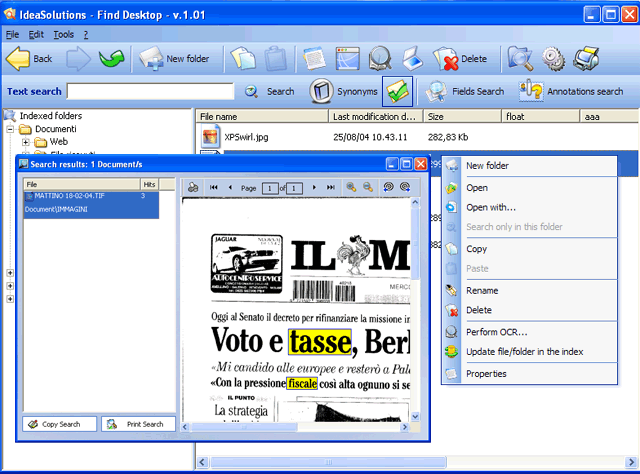Click the toolbar Delete button
The image size is (640, 474).
(460, 59)
